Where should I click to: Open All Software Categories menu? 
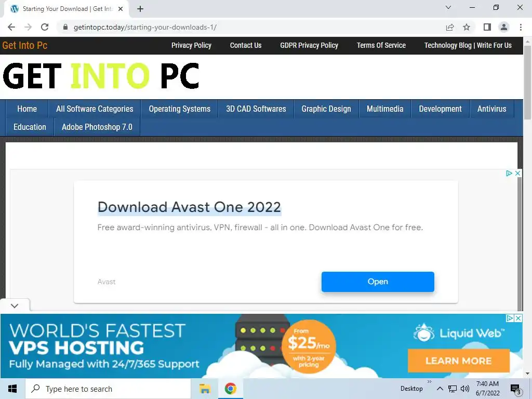click(95, 109)
